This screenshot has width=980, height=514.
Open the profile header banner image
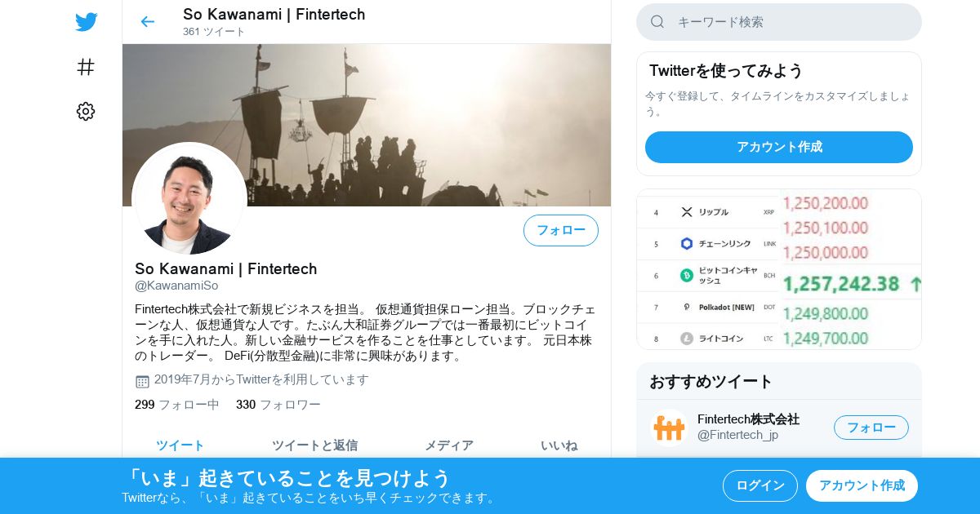(x=367, y=125)
